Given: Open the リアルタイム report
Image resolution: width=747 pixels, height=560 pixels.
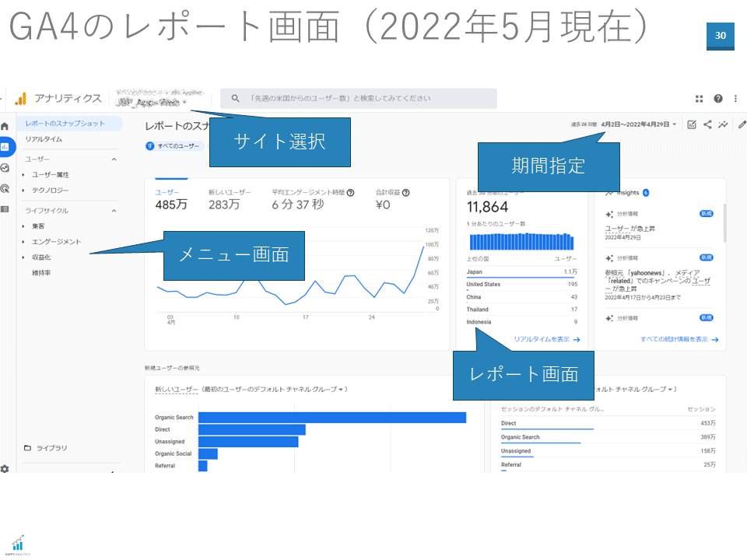Looking at the screenshot, I should coord(44,139).
